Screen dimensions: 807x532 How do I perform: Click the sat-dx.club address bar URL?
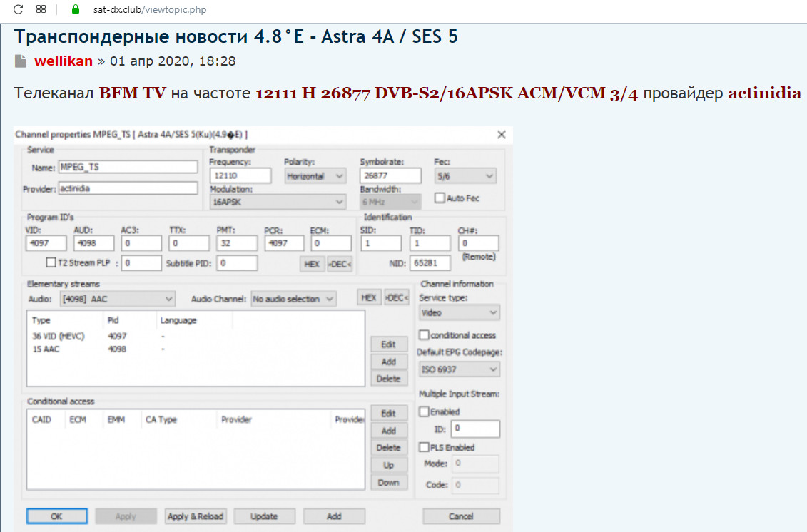[x=150, y=9]
